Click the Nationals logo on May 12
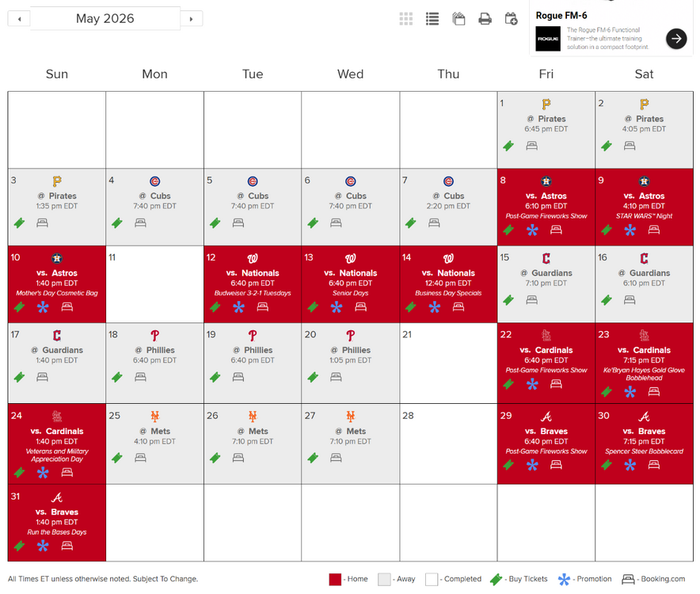Viewport: 700px width, 594px height. [253, 259]
